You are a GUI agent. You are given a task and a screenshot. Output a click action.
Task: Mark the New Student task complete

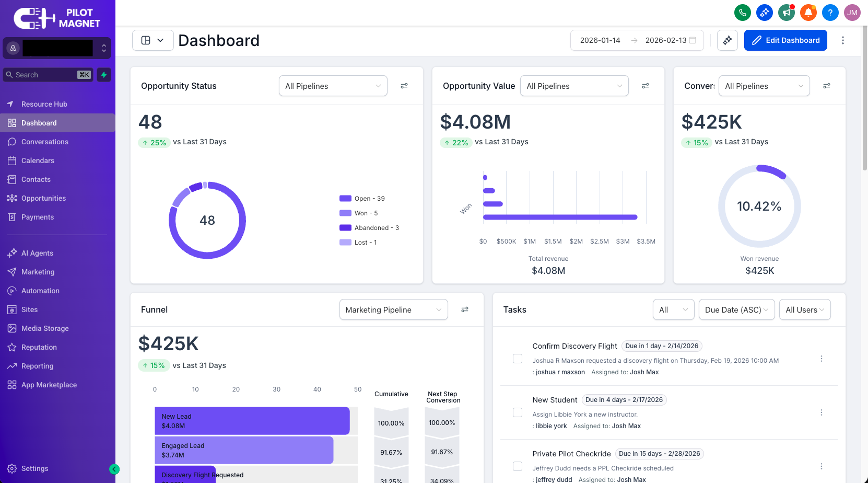(518, 412)
